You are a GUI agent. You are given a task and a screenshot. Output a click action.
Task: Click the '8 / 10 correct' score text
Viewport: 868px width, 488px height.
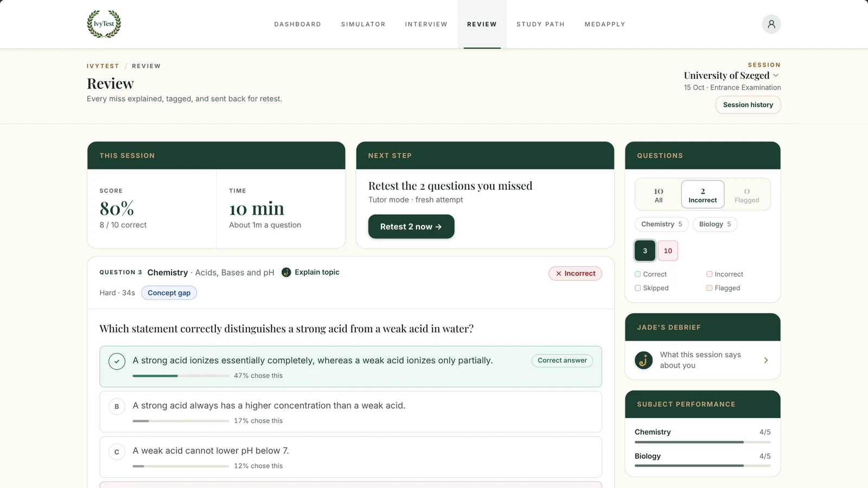coord(123,225)
